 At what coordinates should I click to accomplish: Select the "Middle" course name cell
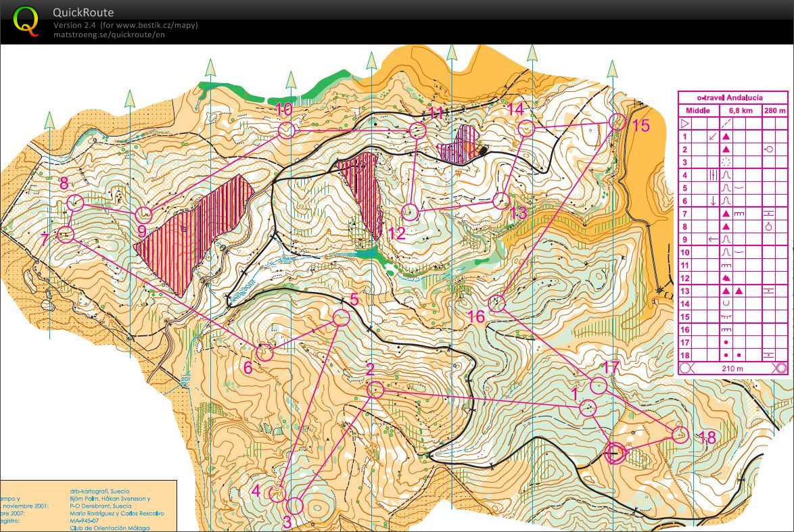[698, 110]
